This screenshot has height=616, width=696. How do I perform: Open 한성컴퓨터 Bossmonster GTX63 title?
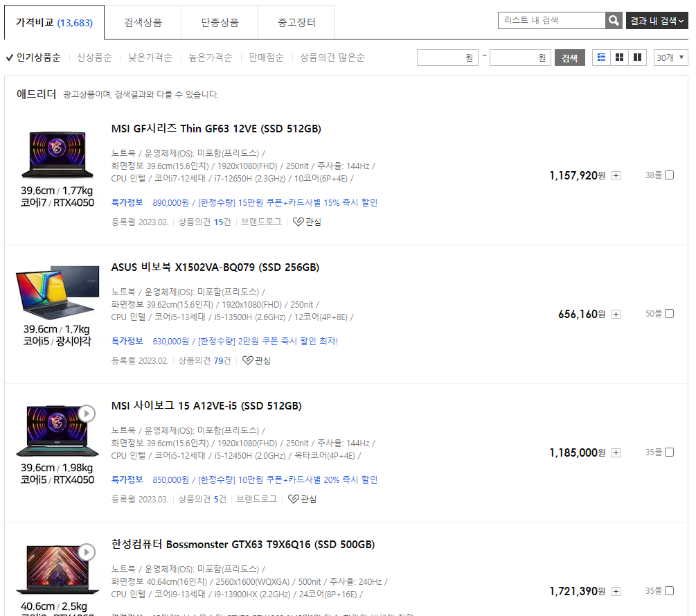tap(243, 545)
